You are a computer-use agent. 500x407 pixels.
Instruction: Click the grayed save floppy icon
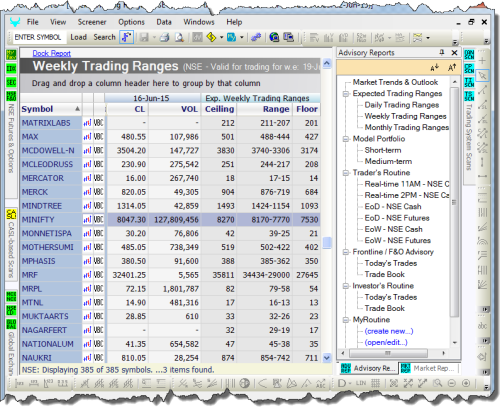pyautogui.click(x=144, y=37)
